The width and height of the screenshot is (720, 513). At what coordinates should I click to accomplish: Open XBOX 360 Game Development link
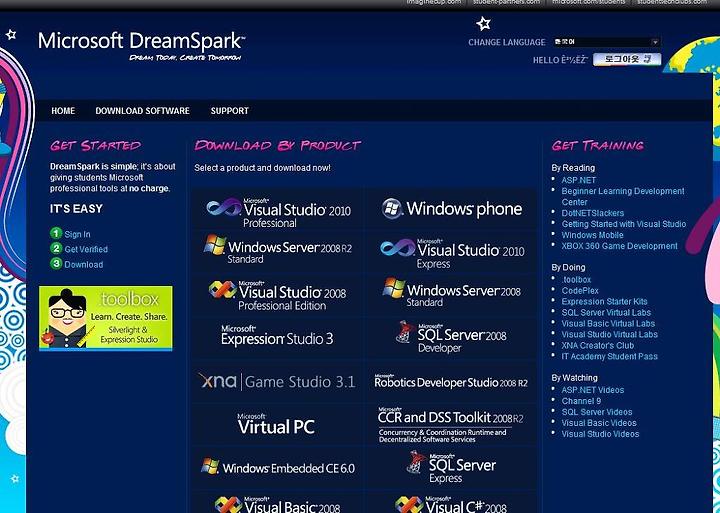point(619,246)
